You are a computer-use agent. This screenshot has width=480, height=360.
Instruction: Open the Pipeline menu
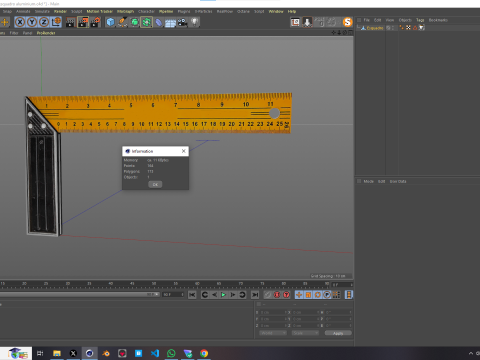coord(166,11)
